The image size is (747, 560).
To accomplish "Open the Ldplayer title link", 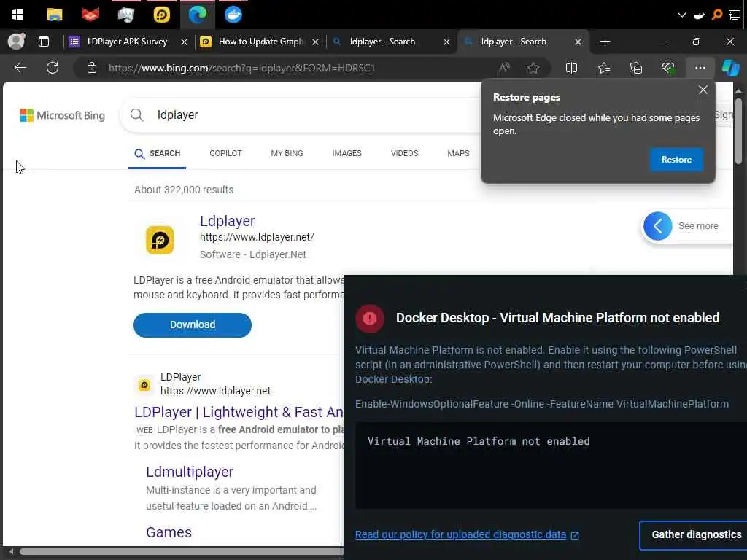I will coord(228,221).
